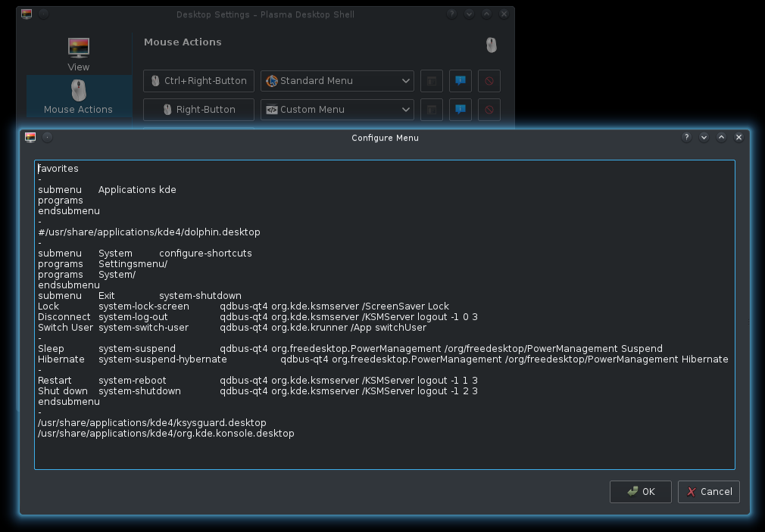Image resolution: width=765 pixels, height=532 pixels.
Task: Click the "submenu Exit" line
Action: tap(139, 296)
